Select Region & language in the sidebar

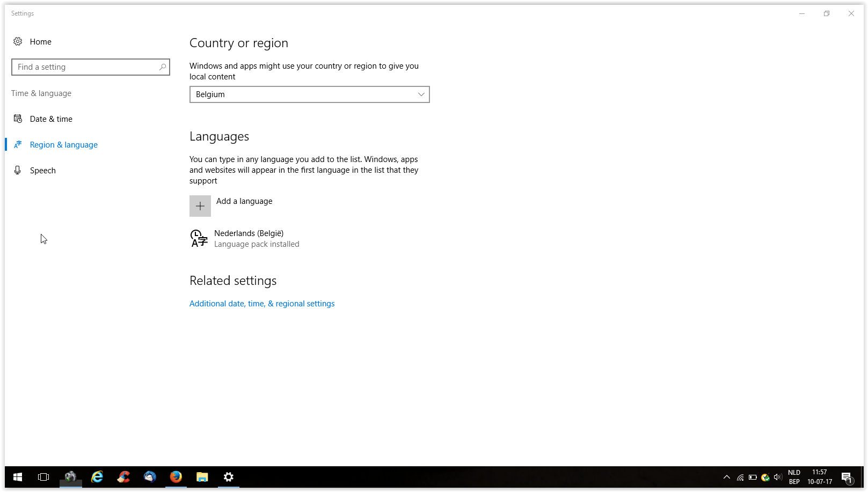click(64, 145)
